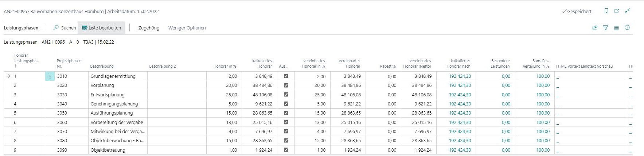The width and height of the screenshot is (644, 156).
Task: Click Sum. Res. Verteilung 100,00 for Genehmigungsplanung
Action: pos(543,104)
